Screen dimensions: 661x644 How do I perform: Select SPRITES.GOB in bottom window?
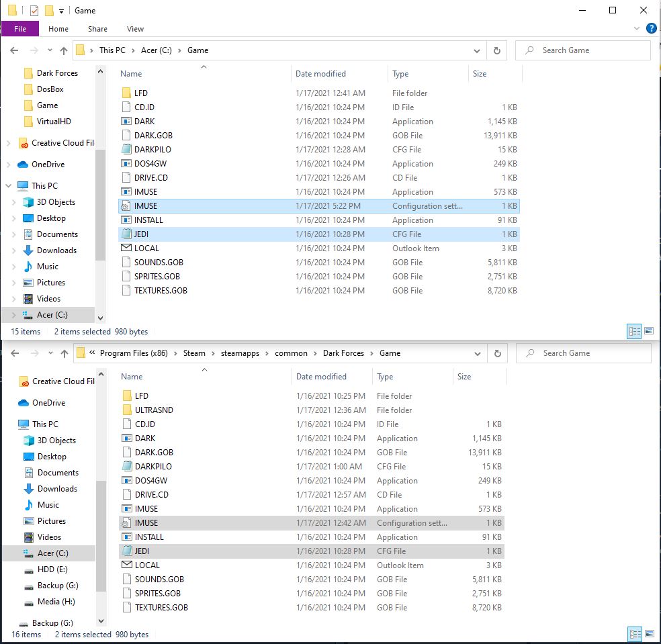312,594
